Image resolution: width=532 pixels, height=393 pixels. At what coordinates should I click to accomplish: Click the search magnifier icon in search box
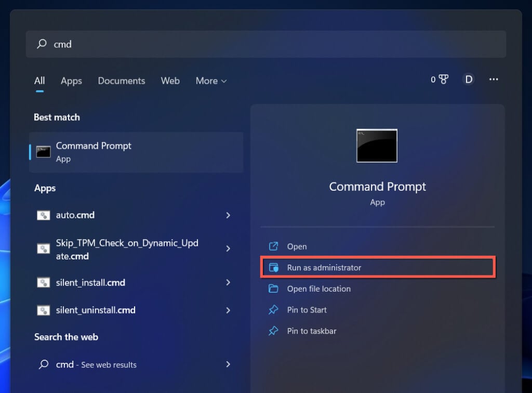[42, 44]
